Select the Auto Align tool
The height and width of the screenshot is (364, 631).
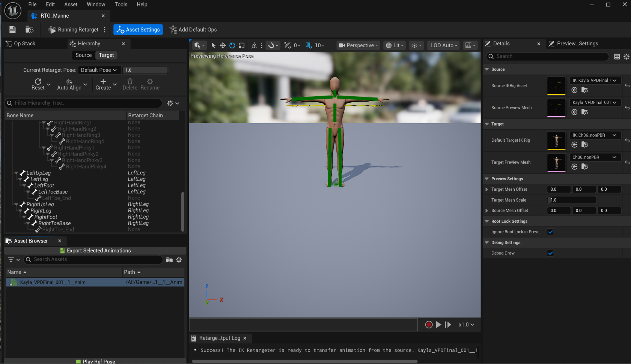tap(68, 84)
